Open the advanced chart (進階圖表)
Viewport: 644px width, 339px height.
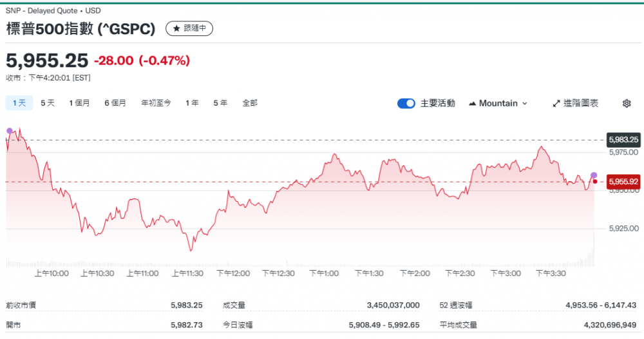pos(575,103)
